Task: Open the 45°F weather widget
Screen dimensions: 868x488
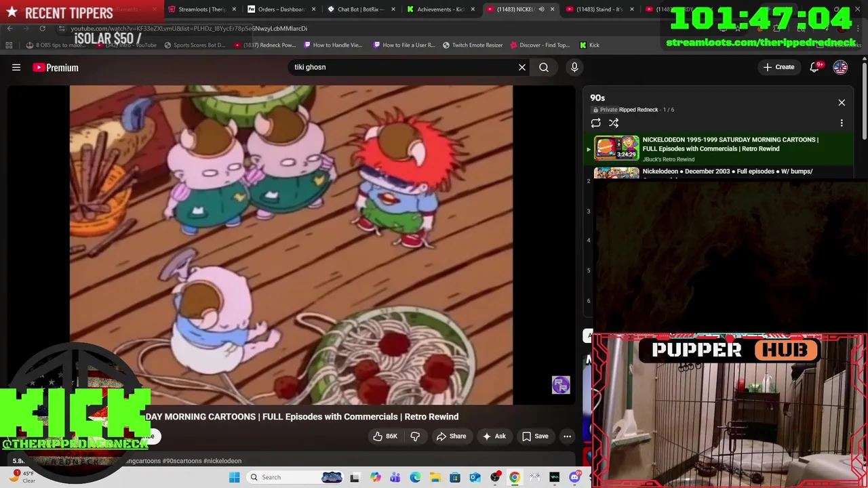Action: point(21,477)
